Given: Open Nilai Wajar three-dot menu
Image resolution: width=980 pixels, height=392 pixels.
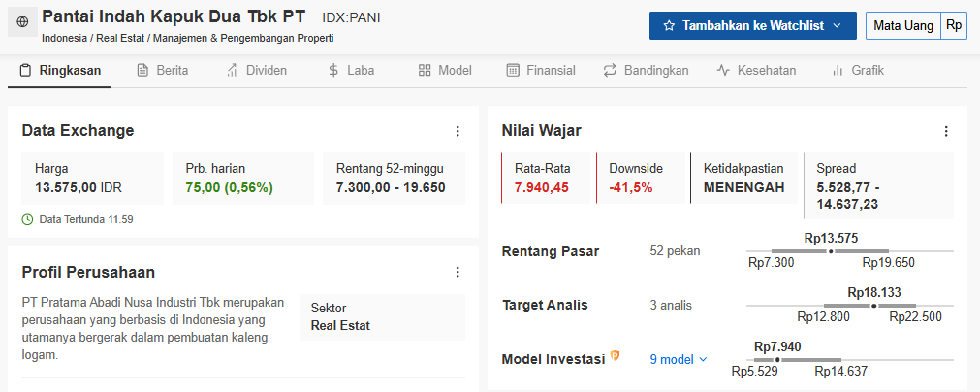Looking at the screenshot, I should pyautogui.click(x=946, y=131).
